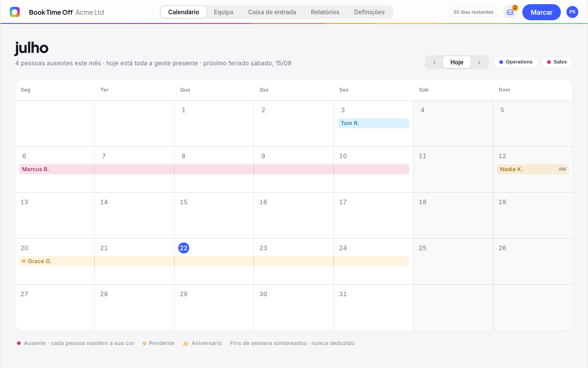Screen dimensions: 588x368
Task: Click the Pendente legend label
Action: (161, 343)
